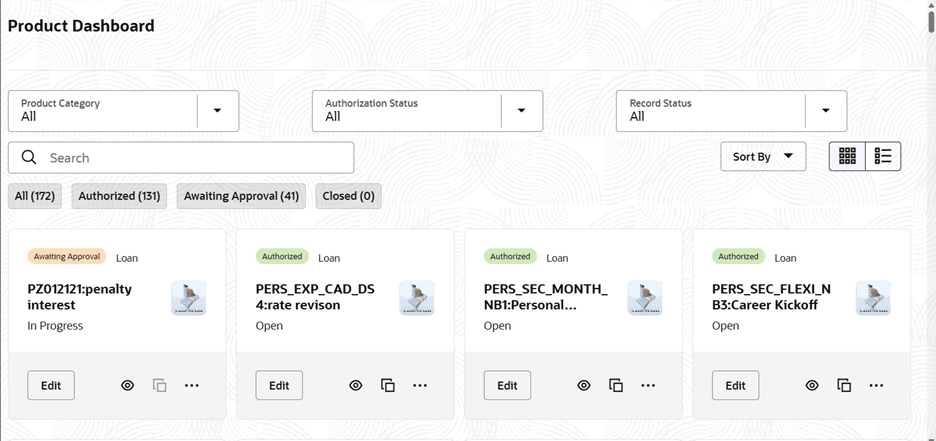The height and width of the screenshot is (441, 936).
Task: View PZ012121 penalty interest product details
Action: (x=127, y=385)
